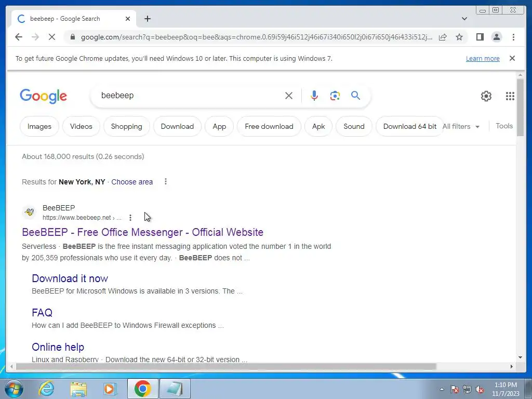Viewport: 532px width, 399px height.
Task: Open search Tools
Action: 504,126
